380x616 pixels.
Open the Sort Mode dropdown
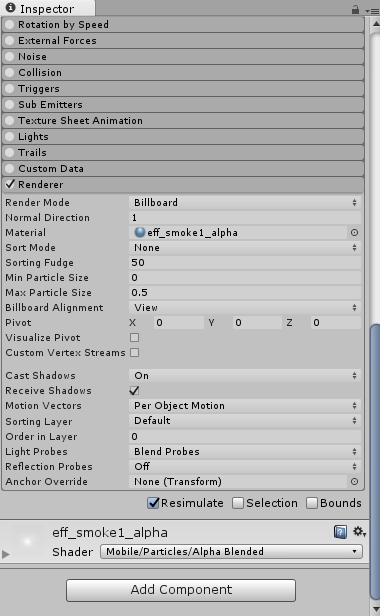coord(244,248)
